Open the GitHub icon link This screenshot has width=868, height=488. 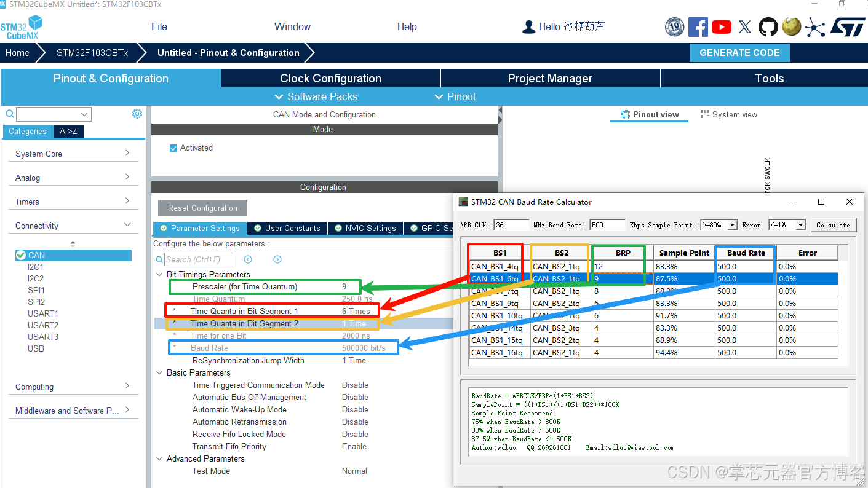pos(768,26)
